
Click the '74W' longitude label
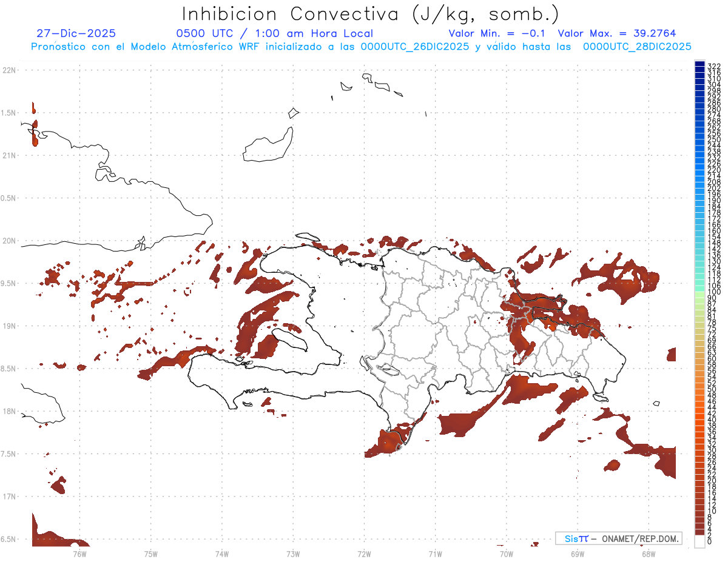pyautogui.click(x=222, y=554)
